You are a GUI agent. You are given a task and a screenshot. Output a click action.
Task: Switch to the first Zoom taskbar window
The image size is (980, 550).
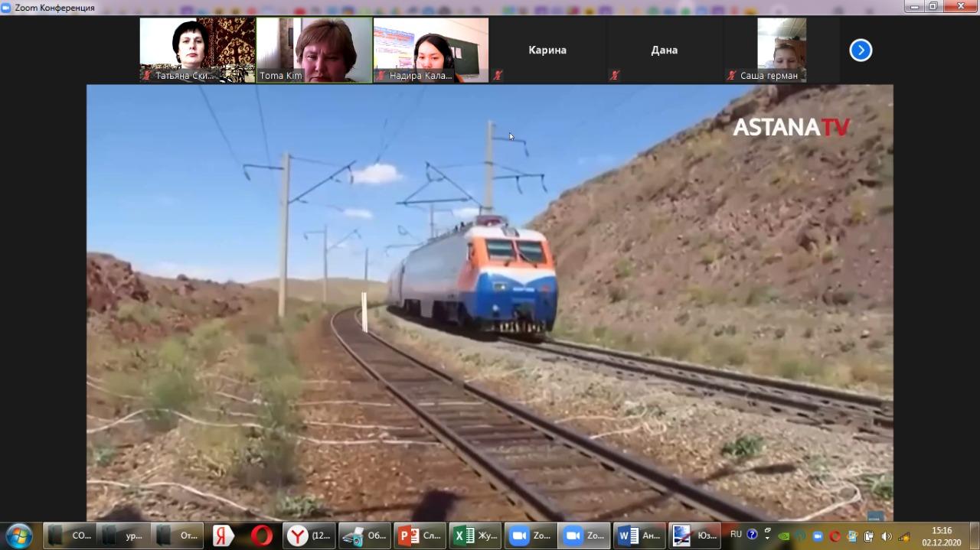(x=530, y=535)
